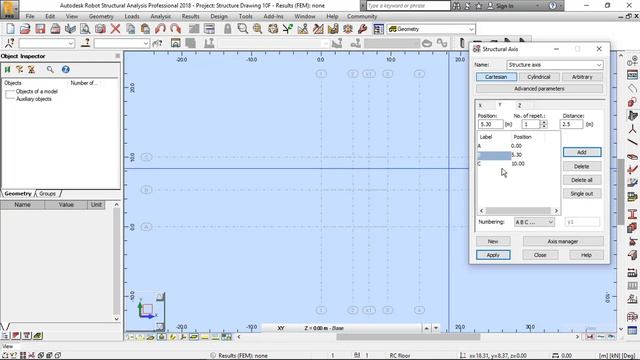Open the Geometry layout dropdown
Screen dimensions: 640x360
(x=471, y=29)
